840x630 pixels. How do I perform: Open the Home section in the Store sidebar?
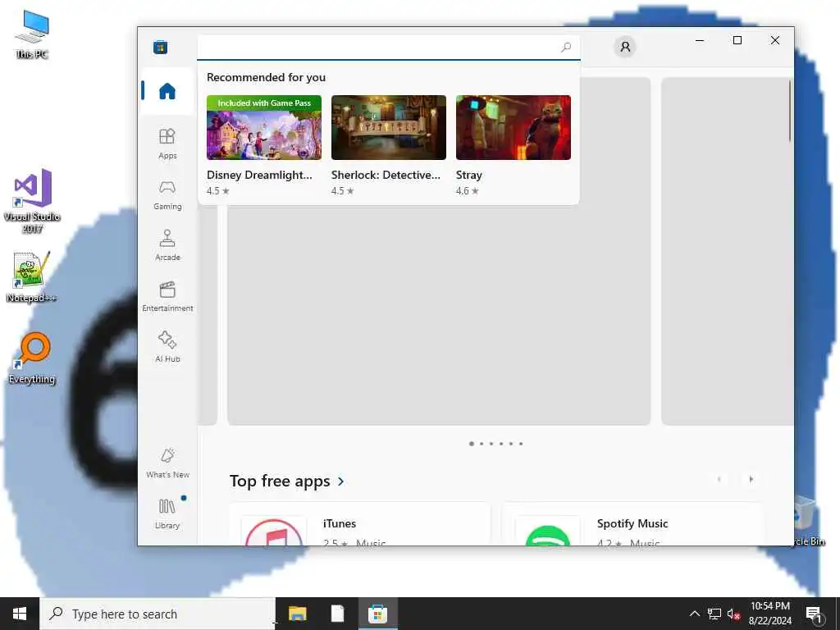pyautogui.click(x=167, y=91)
